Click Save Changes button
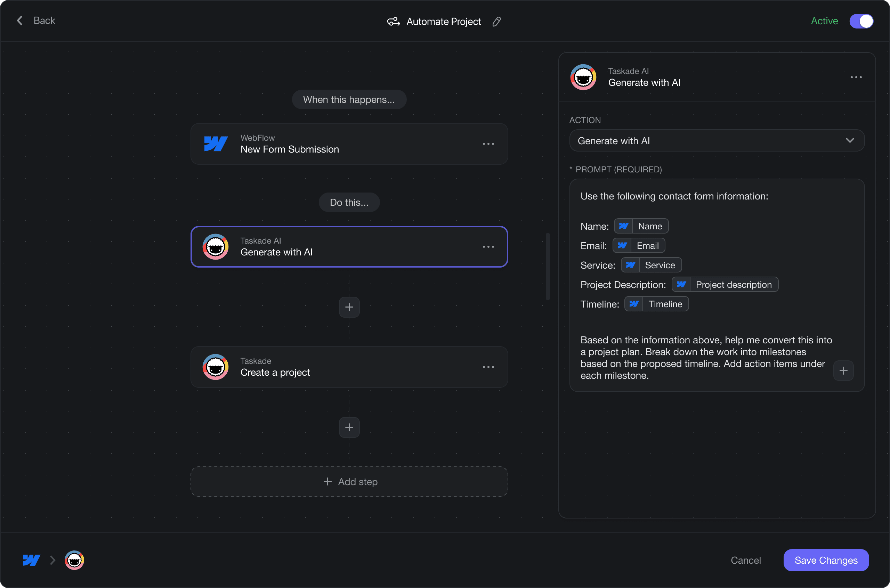The height and width of the screenshot is (588, 890). (x=826, y=560)
